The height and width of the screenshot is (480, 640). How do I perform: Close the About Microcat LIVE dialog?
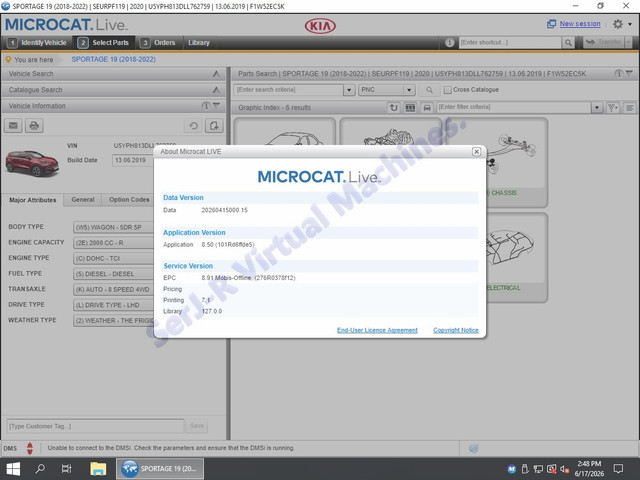(476, 151)
